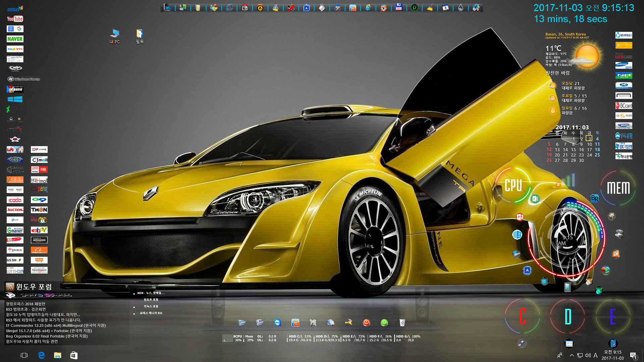
Task: Launch Excel from circular launcher
Action: (x=535, y=199)
